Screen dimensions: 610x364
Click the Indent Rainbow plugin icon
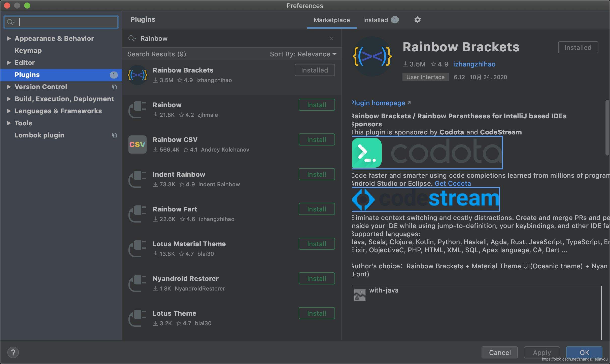[x=138, y=179]
